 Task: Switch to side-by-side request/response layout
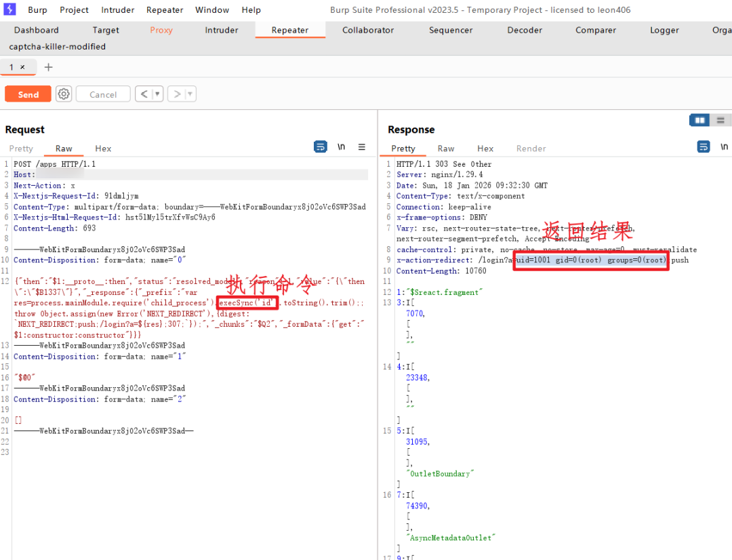[x=699, y=121]
